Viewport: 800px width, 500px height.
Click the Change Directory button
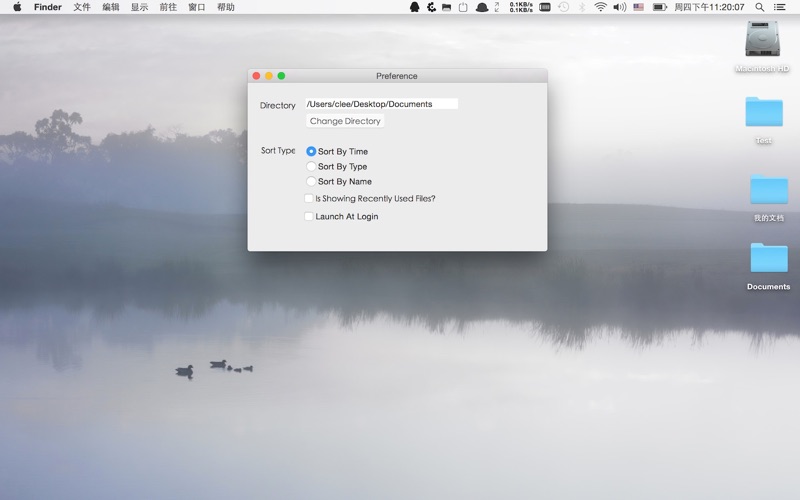click(x=345, y=121)
